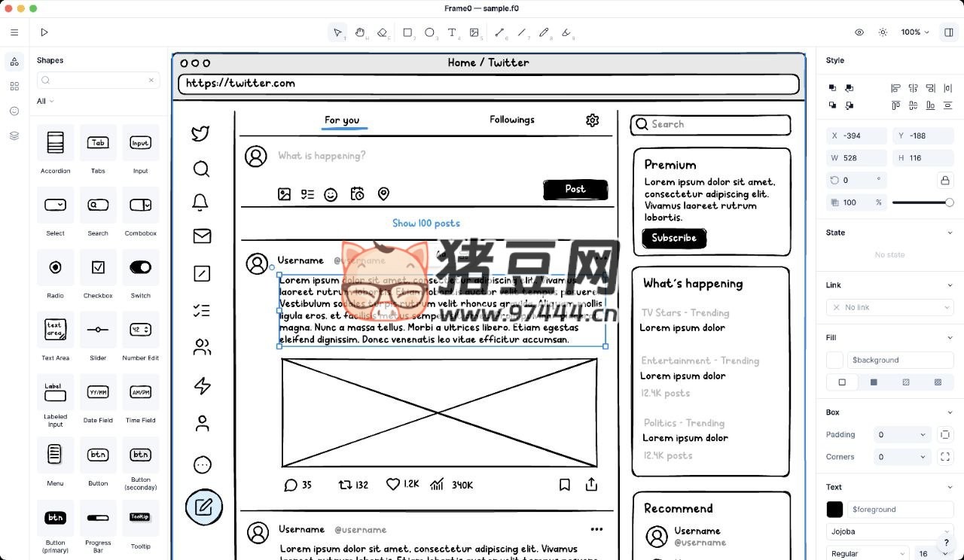
Task: Toggle the lock button in Style panel
Action: (944, 181)
